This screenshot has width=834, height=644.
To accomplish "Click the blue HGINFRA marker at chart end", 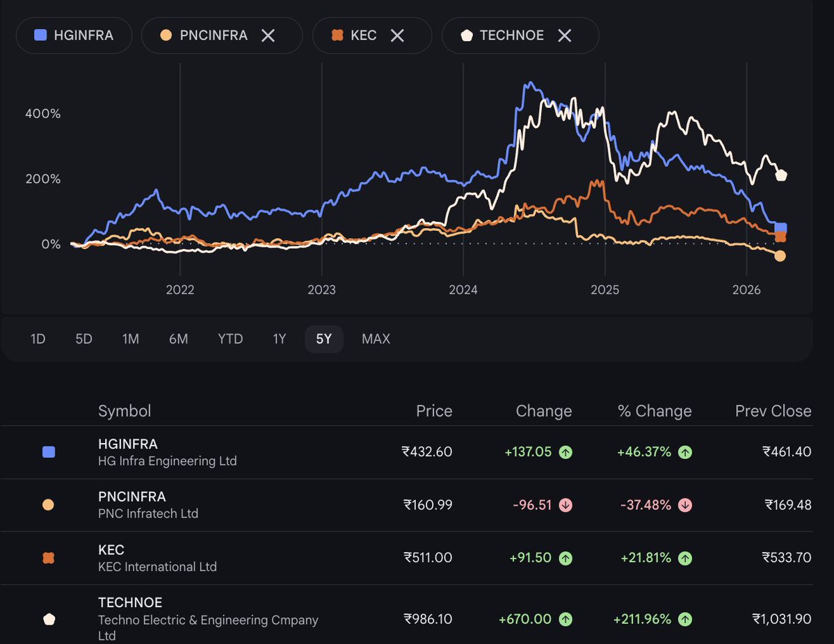I will [780, 227].
